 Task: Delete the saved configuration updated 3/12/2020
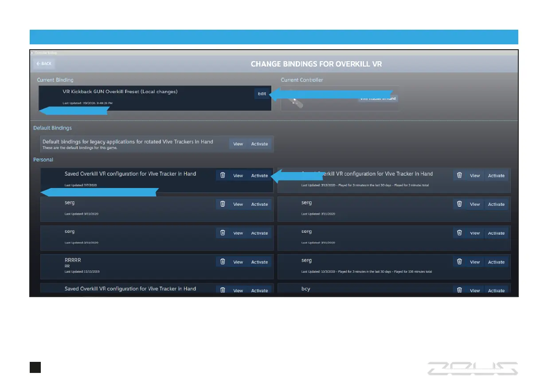pyautogui.click(x=460, y=175)
